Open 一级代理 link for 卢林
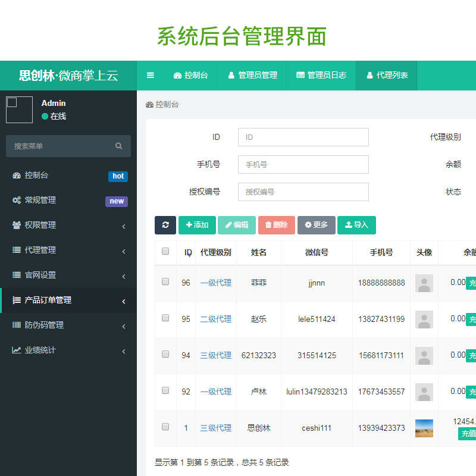This screenshot has height=476, width=476. point(216,392)
